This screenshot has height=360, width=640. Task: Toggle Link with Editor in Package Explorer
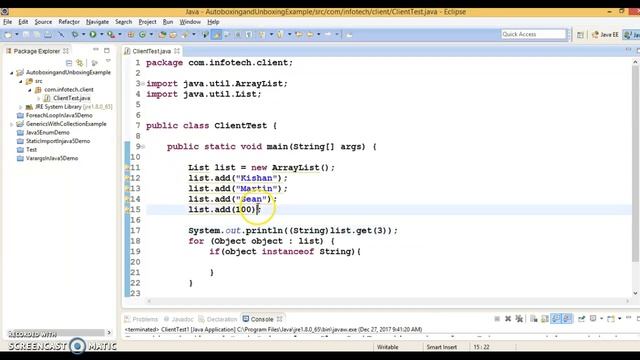tap(80, 63)
